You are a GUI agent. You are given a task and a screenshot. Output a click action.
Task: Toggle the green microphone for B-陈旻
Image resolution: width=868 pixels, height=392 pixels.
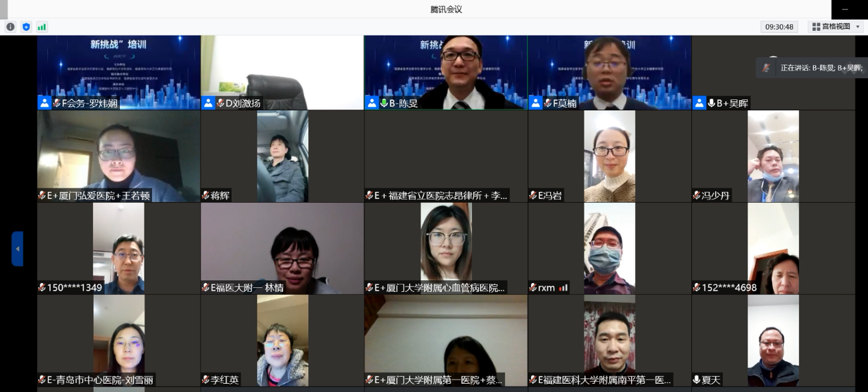(384, 103)
